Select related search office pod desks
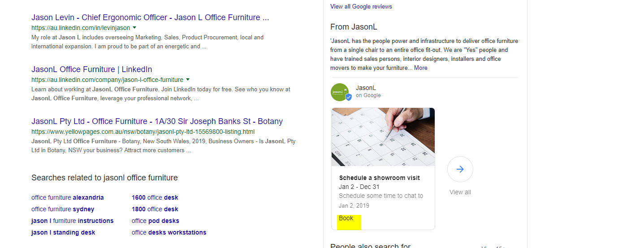Screen dimensions: 644x248 [155, 221]
